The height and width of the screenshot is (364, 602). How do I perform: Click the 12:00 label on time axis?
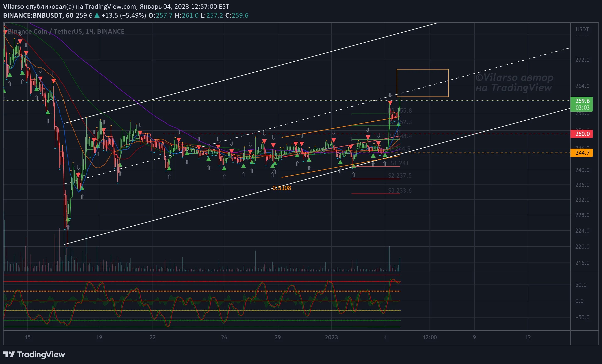tap(430, 337)
